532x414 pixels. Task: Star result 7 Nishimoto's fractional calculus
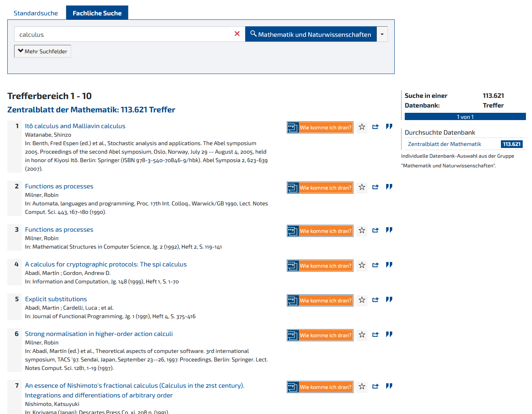[x=362, y=387]
